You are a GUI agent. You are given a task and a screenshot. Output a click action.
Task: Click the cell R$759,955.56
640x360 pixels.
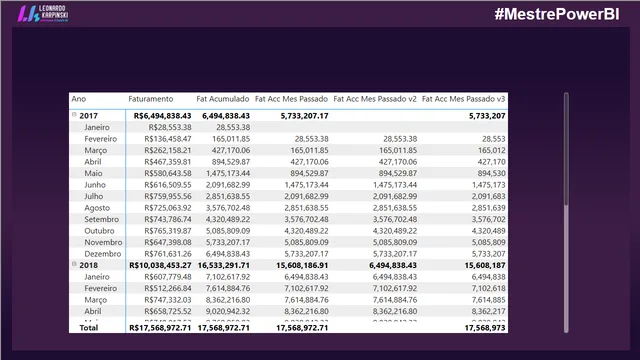coord(168,196)
